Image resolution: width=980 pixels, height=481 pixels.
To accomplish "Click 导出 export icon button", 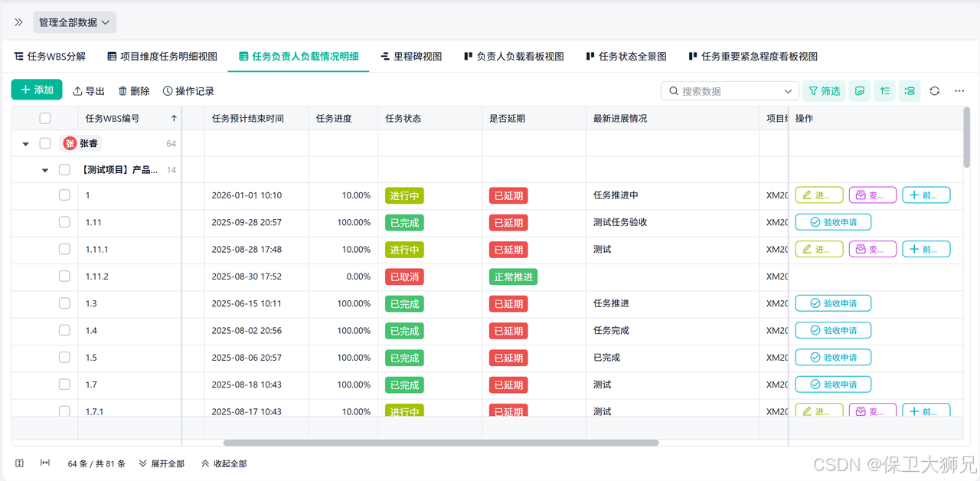I will [89, 91].
